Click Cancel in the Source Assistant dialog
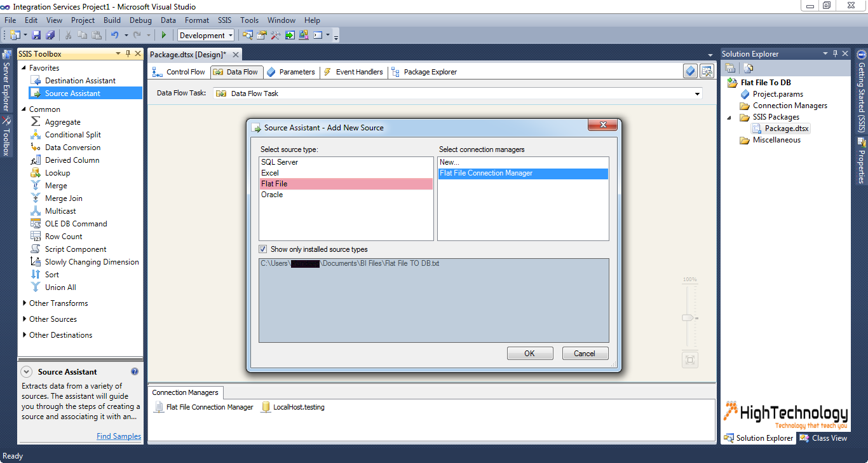The height and width of the screenshot is (463, 868). pos(585,354)
